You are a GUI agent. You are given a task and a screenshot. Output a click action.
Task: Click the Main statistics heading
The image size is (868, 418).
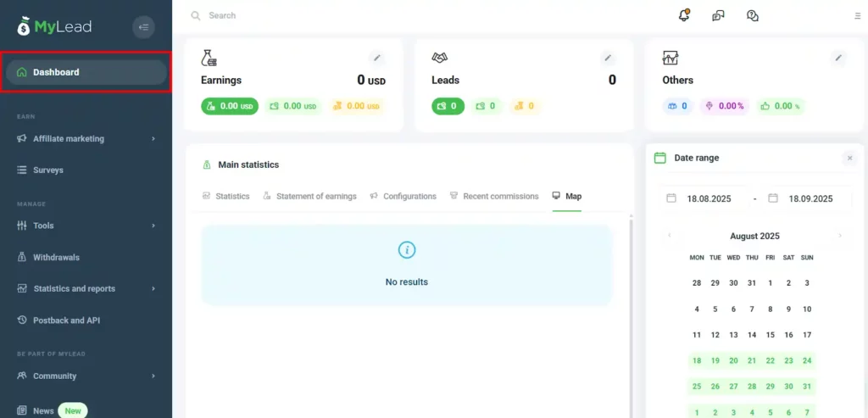248,165
